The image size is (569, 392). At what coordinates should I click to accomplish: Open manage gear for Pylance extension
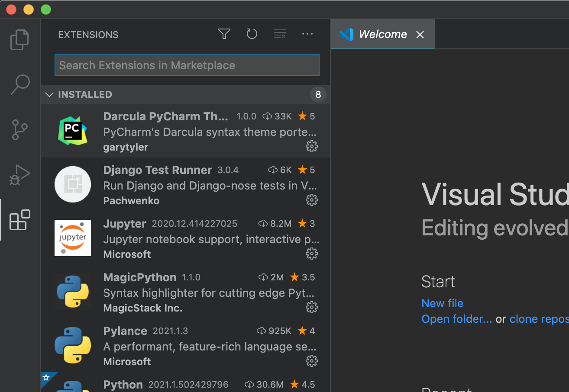pos(312,361)
